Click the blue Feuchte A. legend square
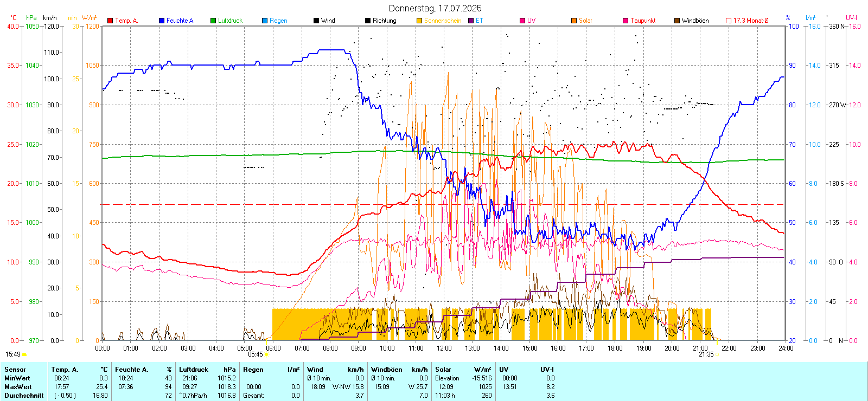Viewport: 868px width, 401px height. (162, 21)
